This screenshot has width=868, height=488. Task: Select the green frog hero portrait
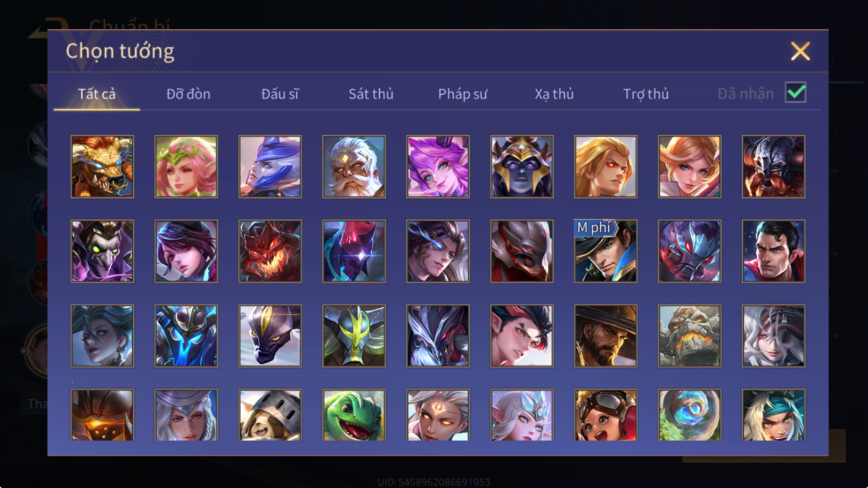click(x=354, y=415)
